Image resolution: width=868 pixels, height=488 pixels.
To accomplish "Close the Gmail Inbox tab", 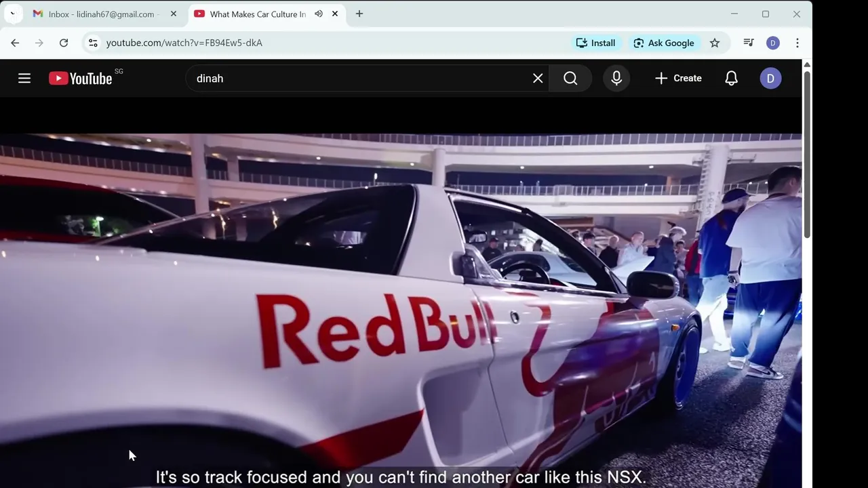I will pos(174,14).
